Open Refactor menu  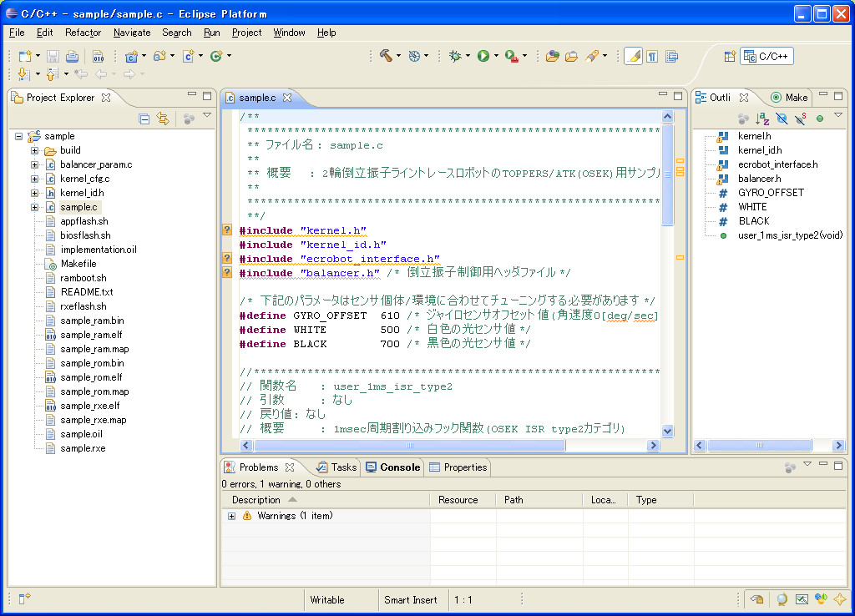click(83, 33)
